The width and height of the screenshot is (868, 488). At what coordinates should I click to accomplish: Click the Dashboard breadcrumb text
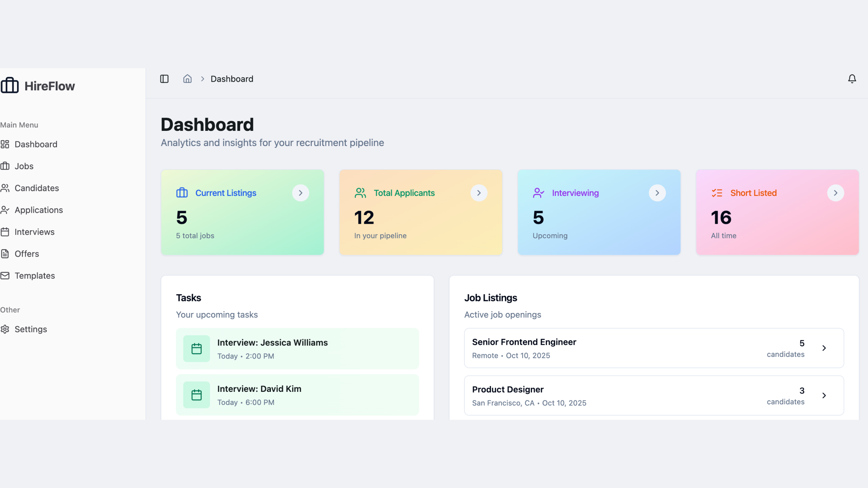(x=232, y=79)
